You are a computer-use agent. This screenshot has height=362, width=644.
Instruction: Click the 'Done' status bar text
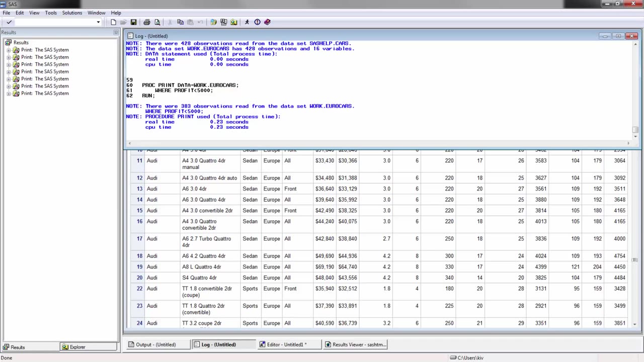(7, 357)
